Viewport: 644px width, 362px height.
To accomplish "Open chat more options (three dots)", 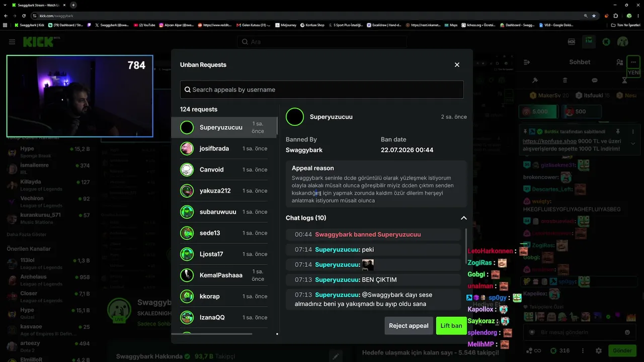I will [633, 62].
